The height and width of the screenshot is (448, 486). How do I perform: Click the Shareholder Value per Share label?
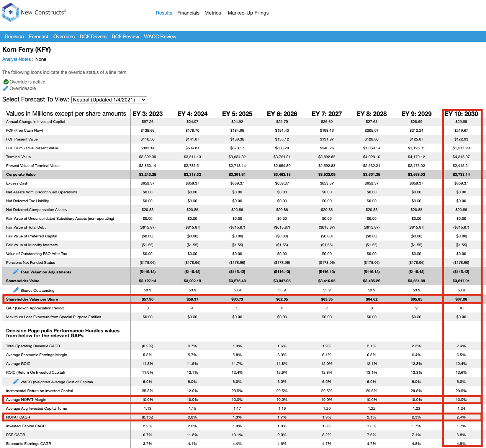[32, 299]
